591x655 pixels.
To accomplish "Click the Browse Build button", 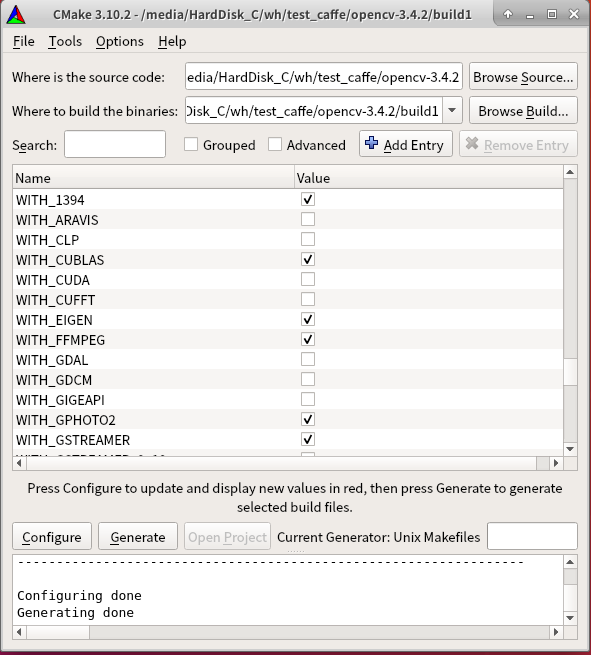I will point(523,110).
